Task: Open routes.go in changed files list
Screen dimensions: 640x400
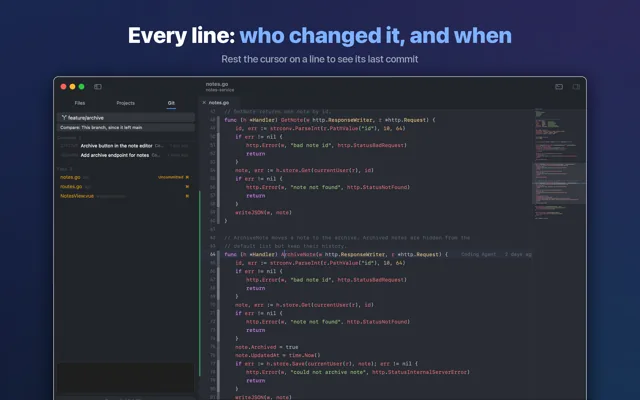Action: pos(71,187)
